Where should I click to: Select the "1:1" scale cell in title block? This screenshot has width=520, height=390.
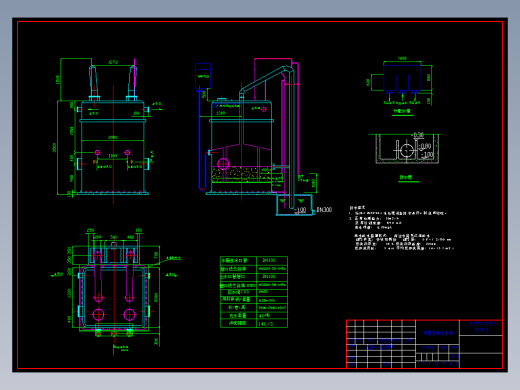[455, 357]
